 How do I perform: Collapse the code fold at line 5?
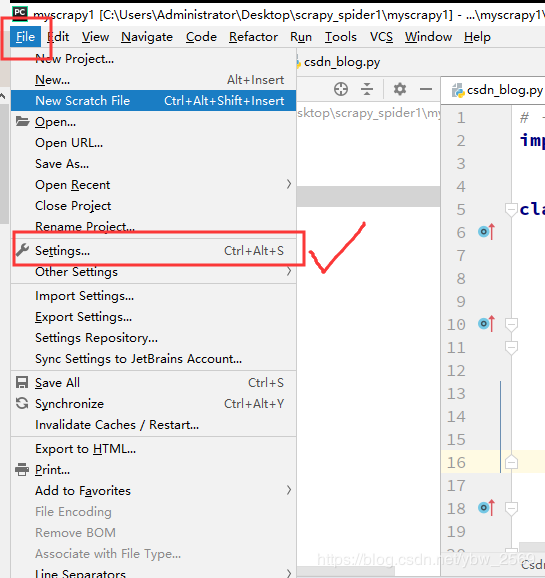(x=511, y=209)
